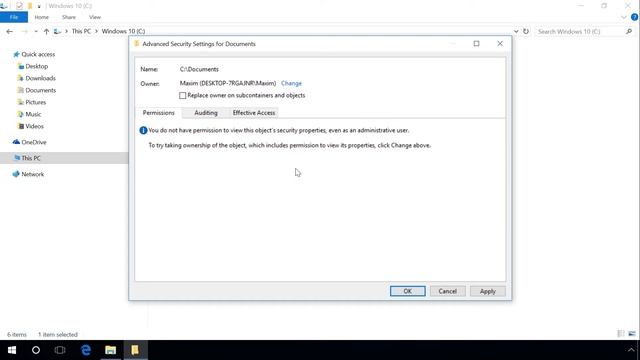Launch Microsoft Edge from taskbar
The image size is (640, 360).
point(86,350)
